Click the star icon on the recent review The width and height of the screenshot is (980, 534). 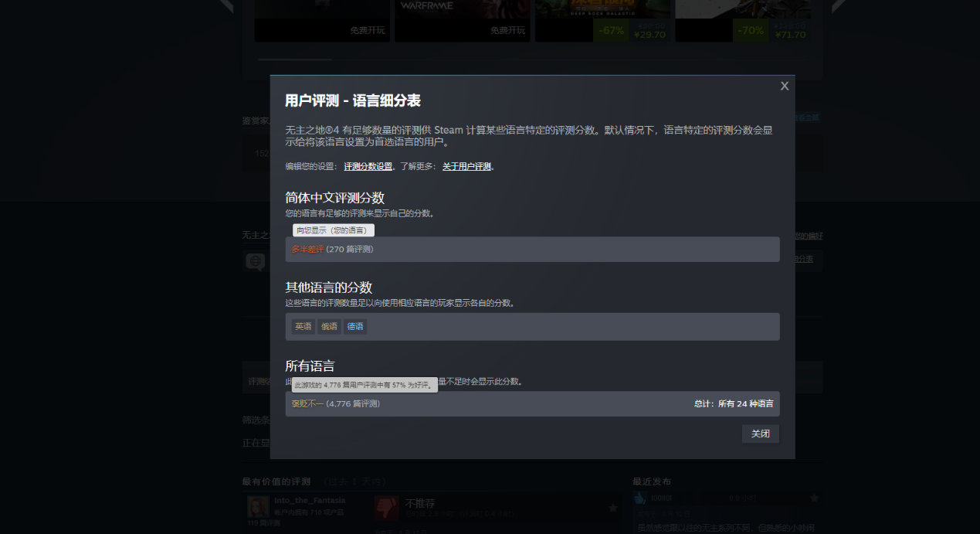click(x=813, y=498)
